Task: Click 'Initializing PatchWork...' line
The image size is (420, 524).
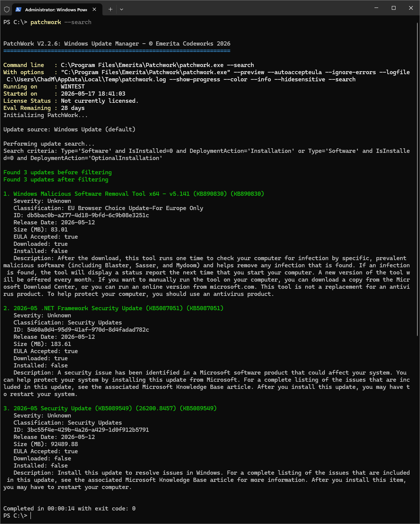Action: tap(46, 115)
